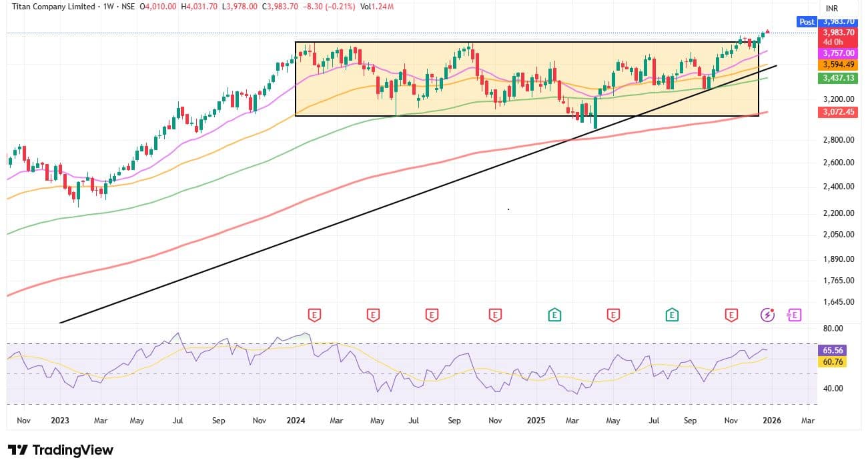Select the INR currency label
This screenshot has height=470, width=868.
click(x=832, y=9)
